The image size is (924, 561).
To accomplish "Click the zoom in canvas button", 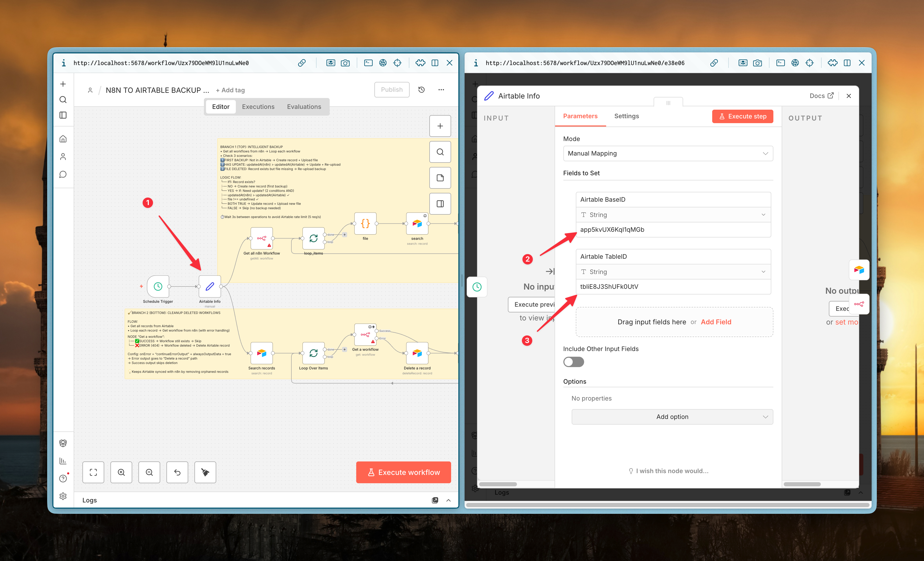I will 121,472.
